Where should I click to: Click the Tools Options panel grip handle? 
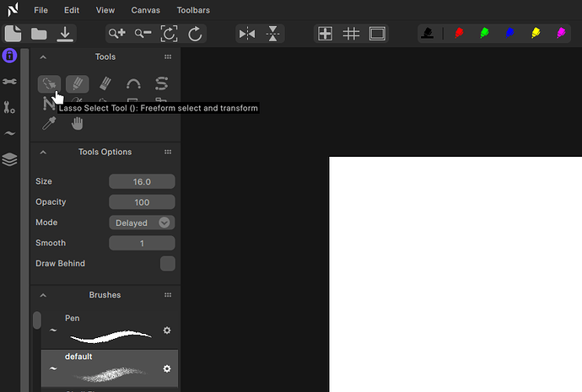168,152
